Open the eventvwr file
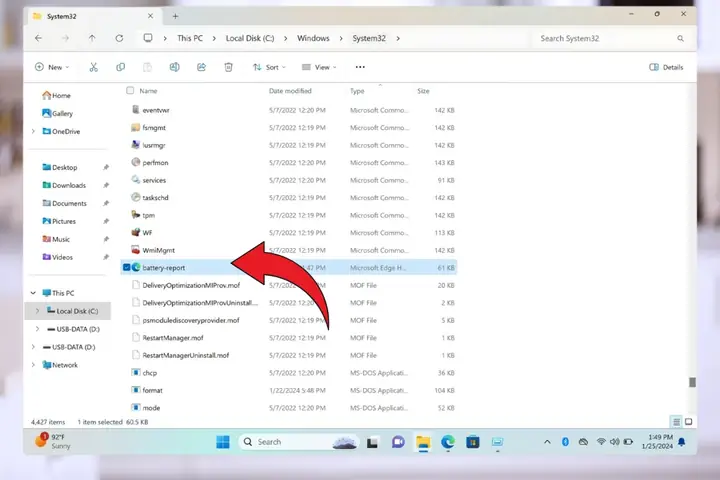The height and width of the screenshot is (480, 720). click(x=155, y=110)
